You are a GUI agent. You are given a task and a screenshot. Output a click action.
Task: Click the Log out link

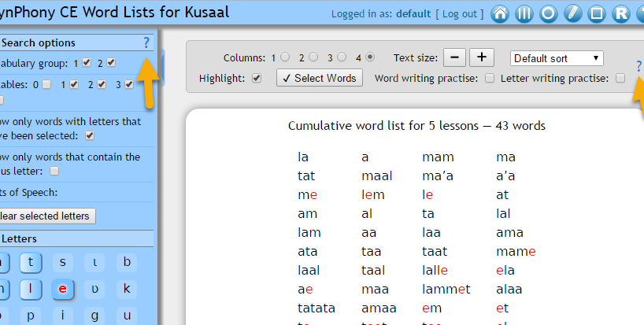tap(461, 14)
